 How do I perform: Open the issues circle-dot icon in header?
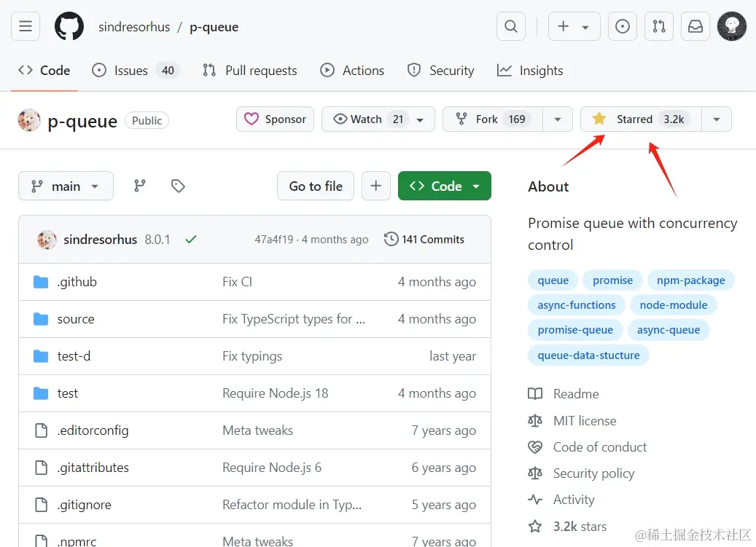(623, 26)
